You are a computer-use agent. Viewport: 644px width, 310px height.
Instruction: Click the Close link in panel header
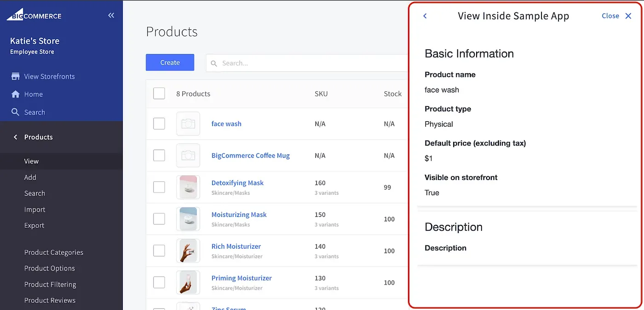click(x=610, y=16)
